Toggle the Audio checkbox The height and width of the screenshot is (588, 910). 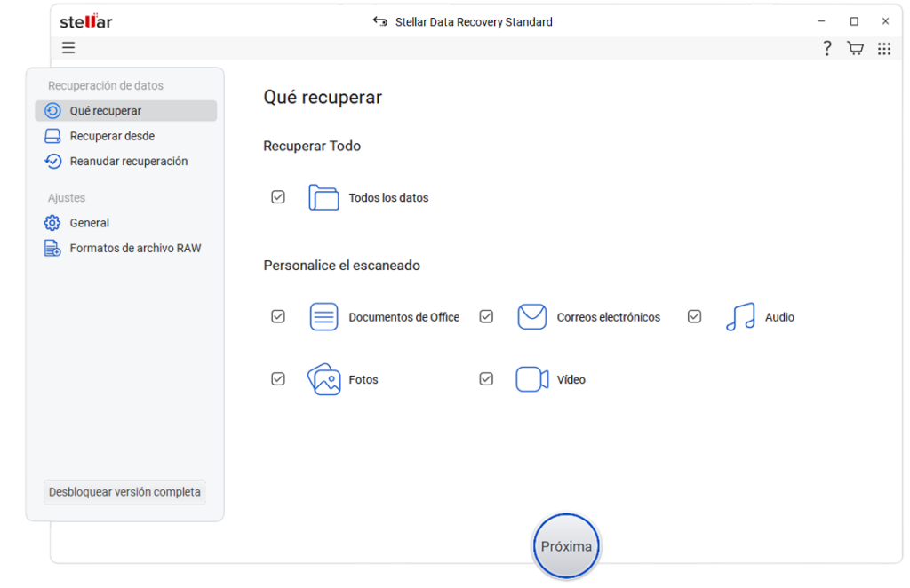click(694, 316)
